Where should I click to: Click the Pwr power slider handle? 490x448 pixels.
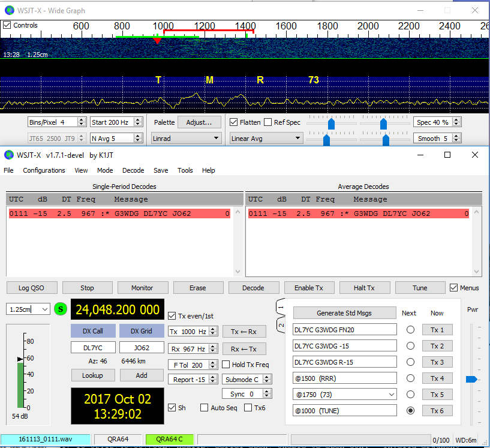(x=471, y=379)
